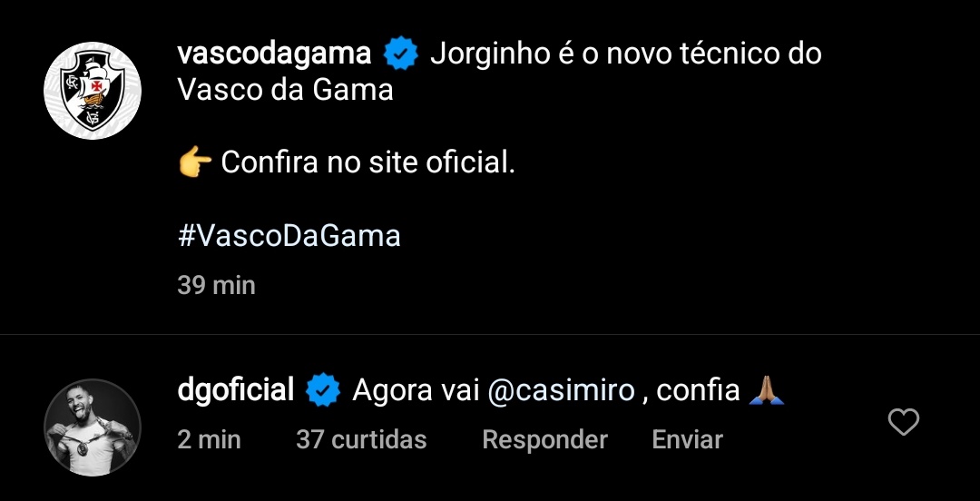Tap Enviar on dgoficial's comment
The width and height of the screenshot is (980, 501).
[687, 440]
